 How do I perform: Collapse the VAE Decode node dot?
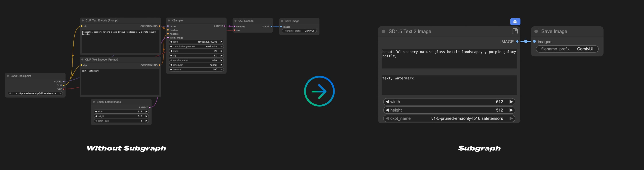(x=235, y=21)
